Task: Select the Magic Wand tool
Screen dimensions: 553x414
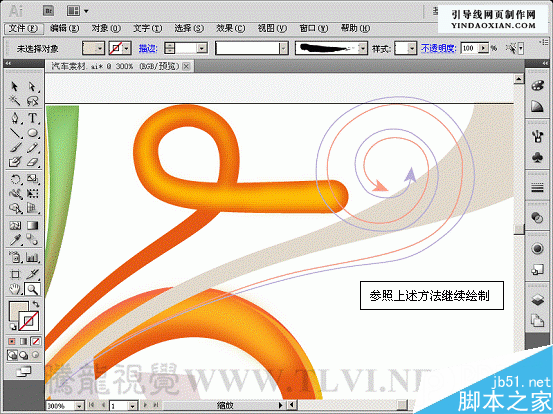Action: [x=14, y=101]
